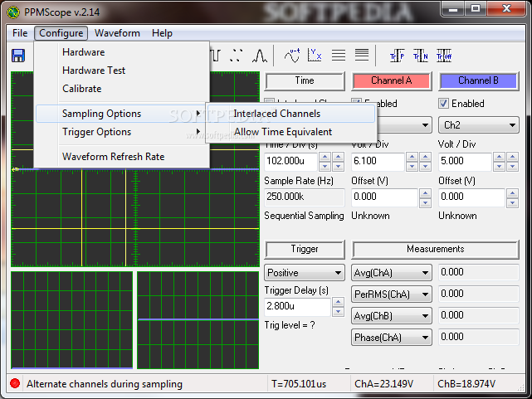Select Interlaced Channels submenu item
This screenshot has height=399, width=532.
tap(291, 114)
